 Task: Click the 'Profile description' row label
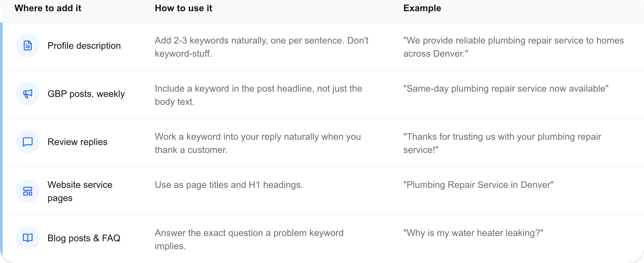(84, 46)
